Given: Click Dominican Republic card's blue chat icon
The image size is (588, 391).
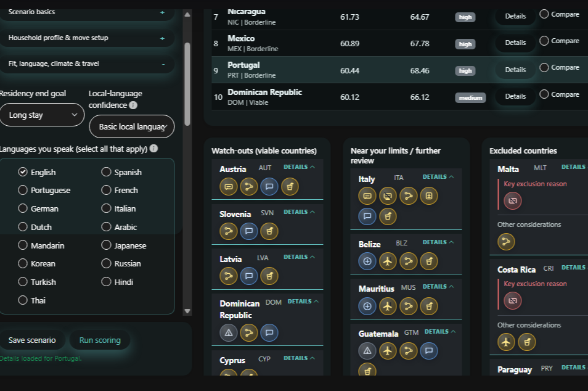Looking at the screenshot, I should click(x=269, y=333).
